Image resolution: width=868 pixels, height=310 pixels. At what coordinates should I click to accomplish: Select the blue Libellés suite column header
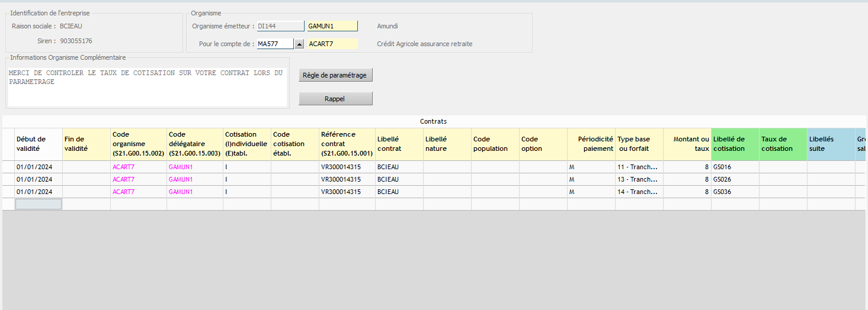(x=831, y=144)
